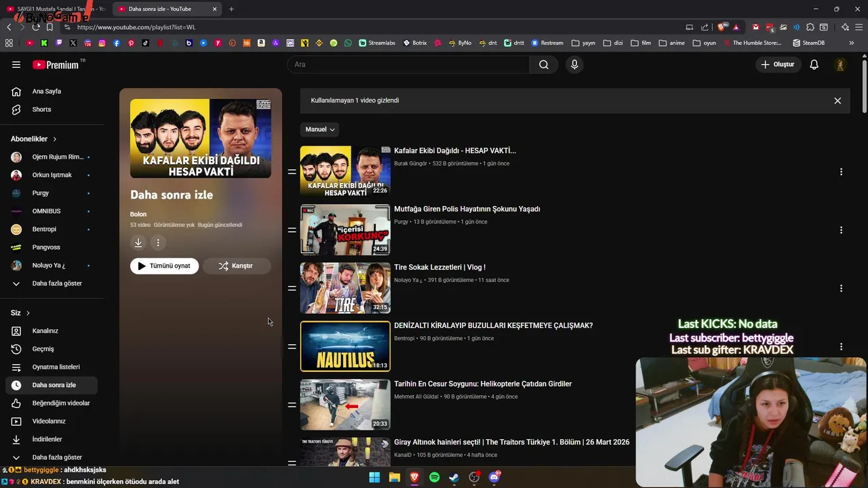Open the playlist cover thumbnail
The width and height of the screenshot is (868, 488).
click(201, 139)
